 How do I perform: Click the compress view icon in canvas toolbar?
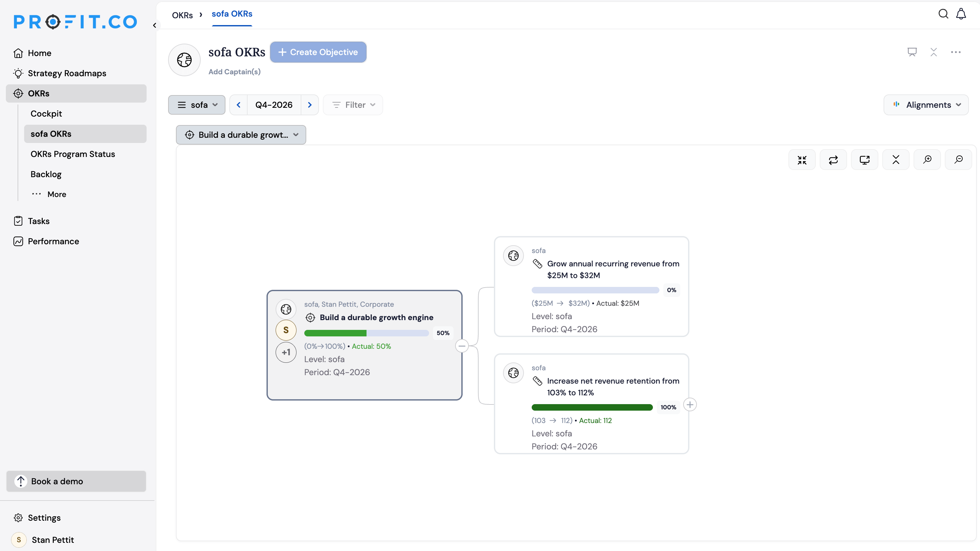802,160
